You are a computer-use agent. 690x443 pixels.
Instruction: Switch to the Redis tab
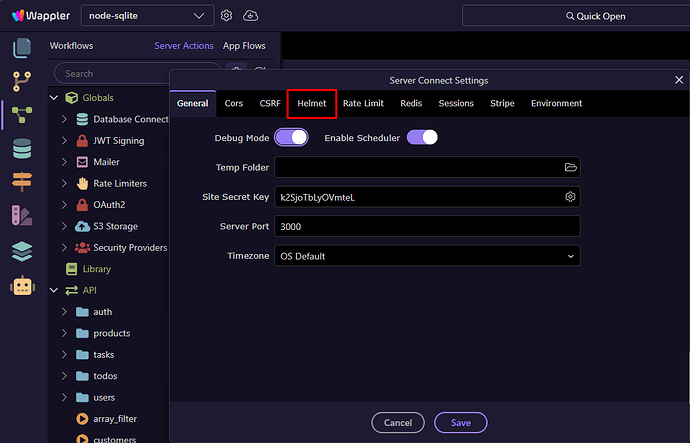(x=411, y=103)
